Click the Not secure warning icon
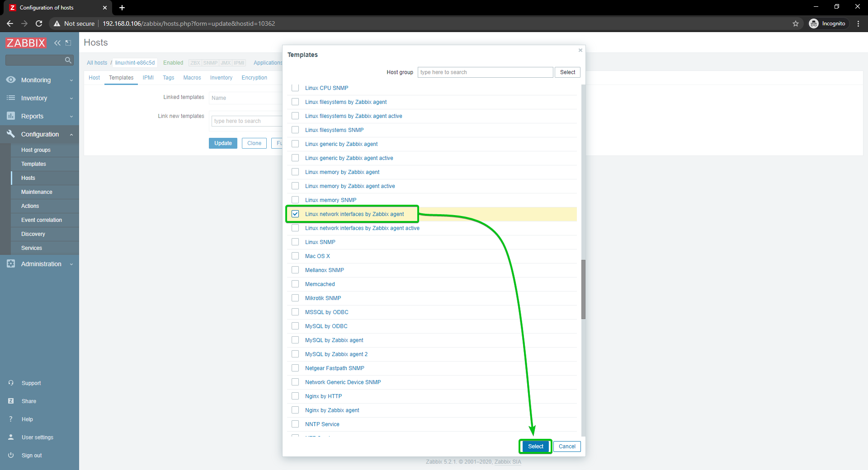The width and height of the screenshot is (868, 470). tap(57, 23)
